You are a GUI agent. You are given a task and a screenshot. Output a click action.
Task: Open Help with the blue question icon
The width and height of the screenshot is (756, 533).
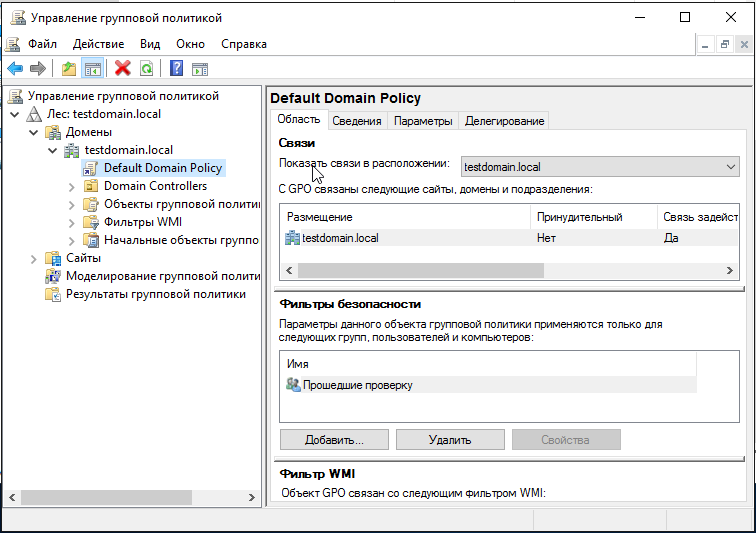point(176,68)
